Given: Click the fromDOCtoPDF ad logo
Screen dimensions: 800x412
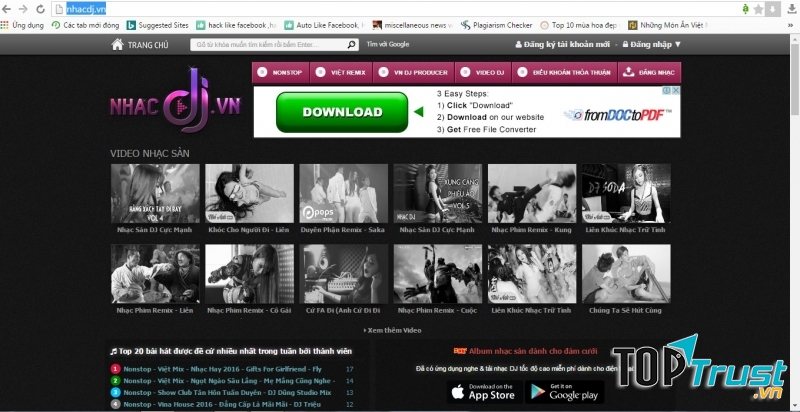Looking at the screenshot, I should (618, 115).
